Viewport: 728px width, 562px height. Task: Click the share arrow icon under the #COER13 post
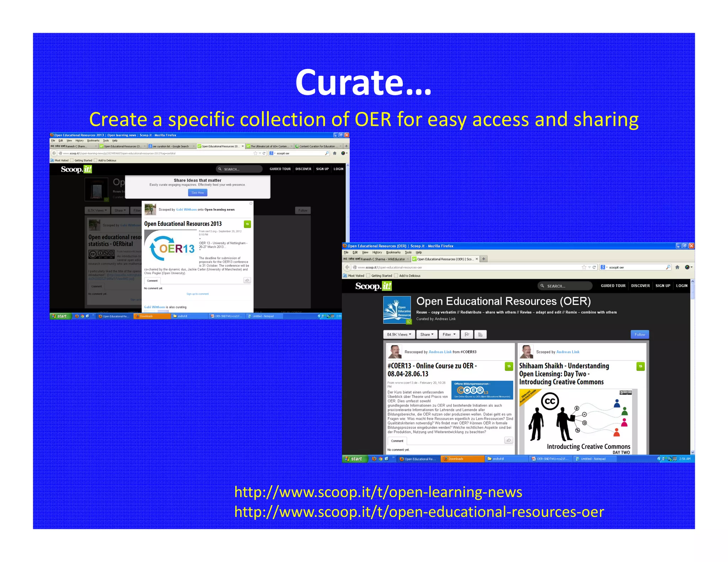(x=509, y=441)
